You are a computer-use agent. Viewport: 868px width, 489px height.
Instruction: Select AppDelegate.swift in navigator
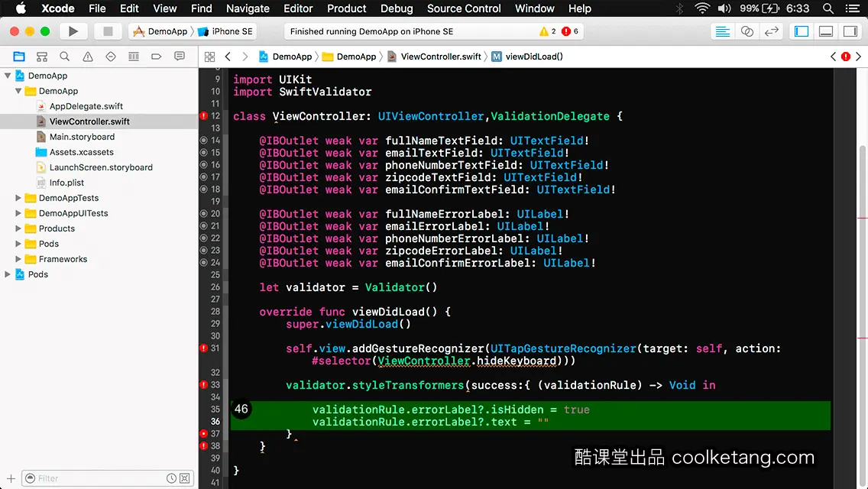pos(86,106)
